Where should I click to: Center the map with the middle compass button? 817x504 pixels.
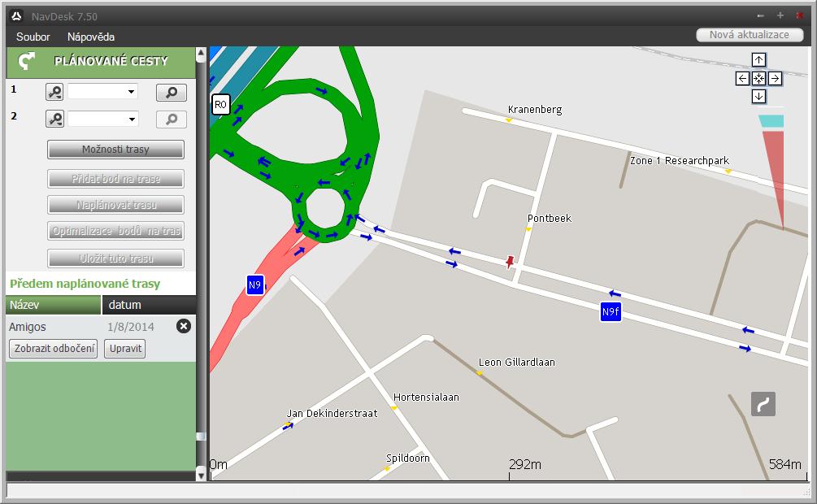point(758,79)
